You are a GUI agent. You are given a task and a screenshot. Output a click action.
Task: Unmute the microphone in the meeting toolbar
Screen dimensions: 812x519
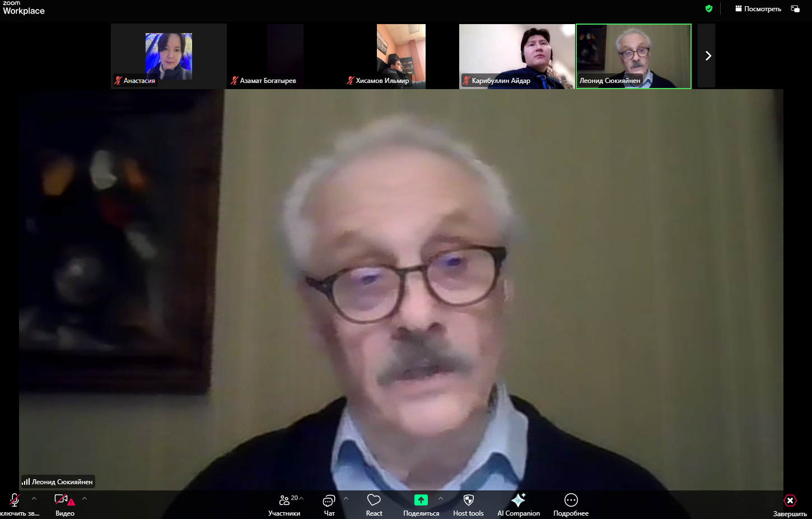[15, 500]
